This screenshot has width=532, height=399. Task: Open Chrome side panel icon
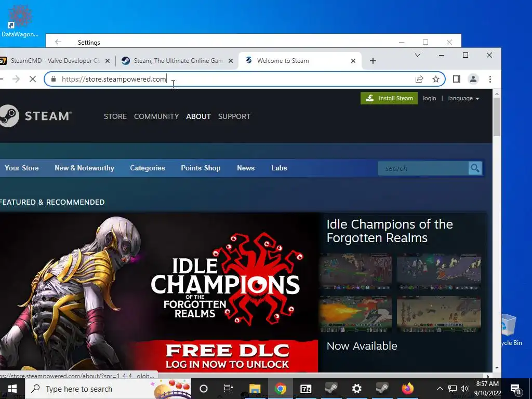click(456, 79)
